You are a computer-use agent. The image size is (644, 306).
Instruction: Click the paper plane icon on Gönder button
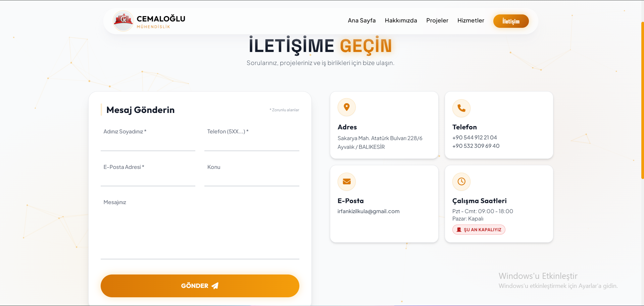215,286
